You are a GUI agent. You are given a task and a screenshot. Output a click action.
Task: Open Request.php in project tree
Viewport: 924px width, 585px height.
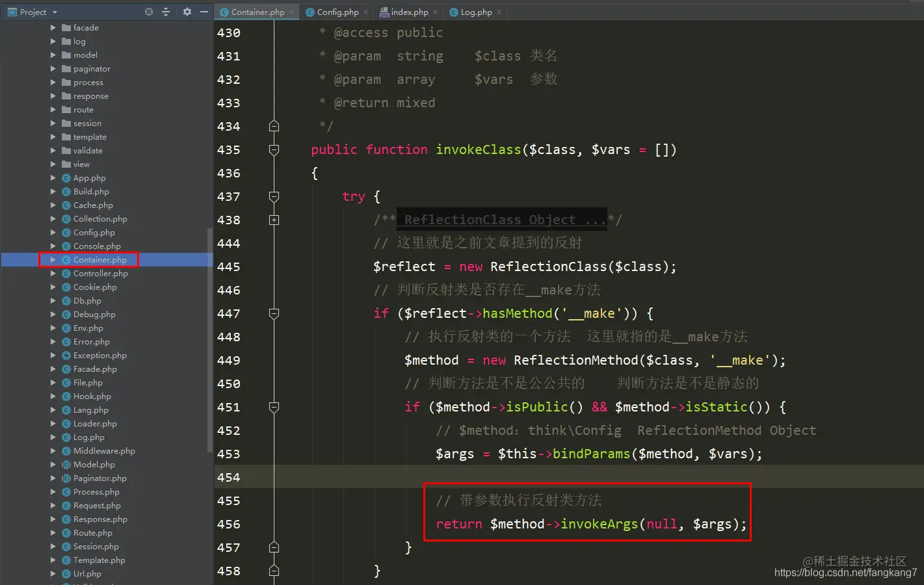(97, 505)
